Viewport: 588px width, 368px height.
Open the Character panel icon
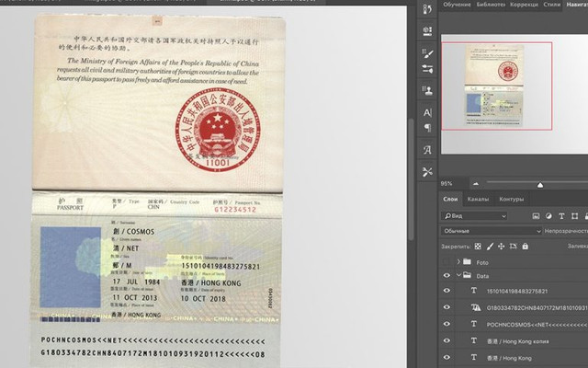(x=427, y=112)
